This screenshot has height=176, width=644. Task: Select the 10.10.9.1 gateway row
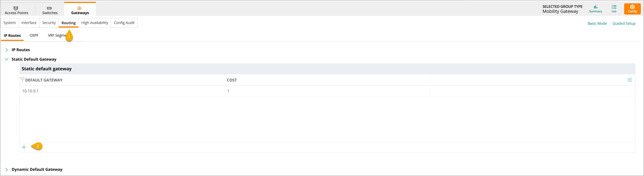tap(327, 91)
